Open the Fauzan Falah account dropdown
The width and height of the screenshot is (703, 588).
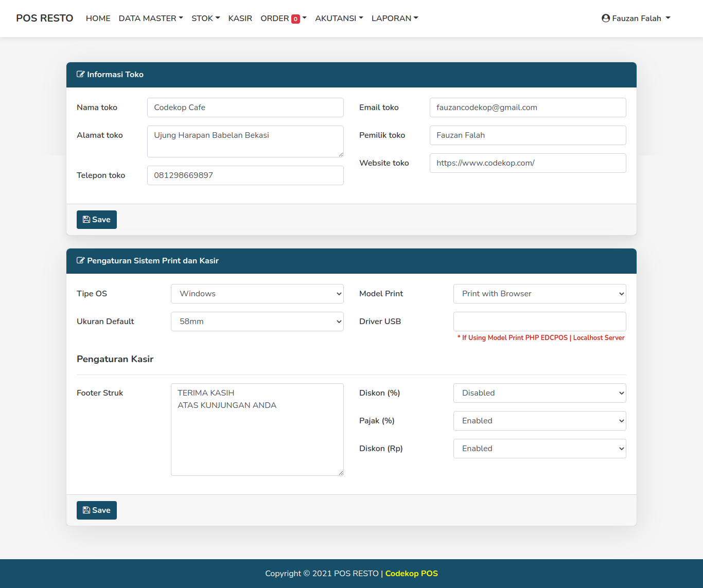(636, 18)
